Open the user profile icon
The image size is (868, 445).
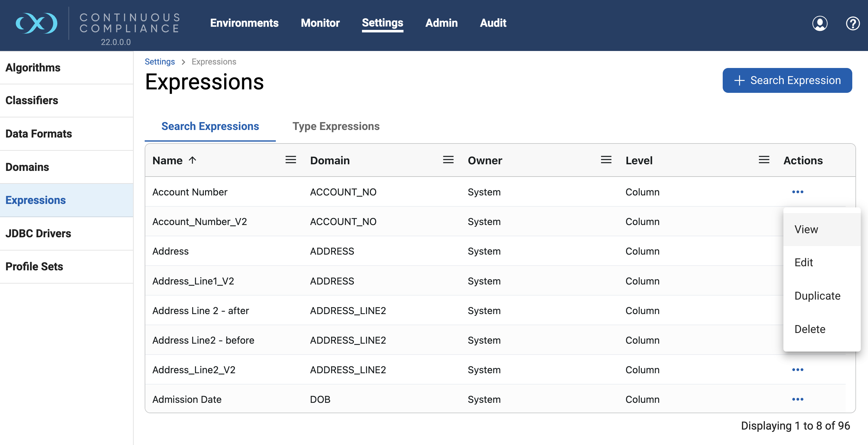(819, 23)
